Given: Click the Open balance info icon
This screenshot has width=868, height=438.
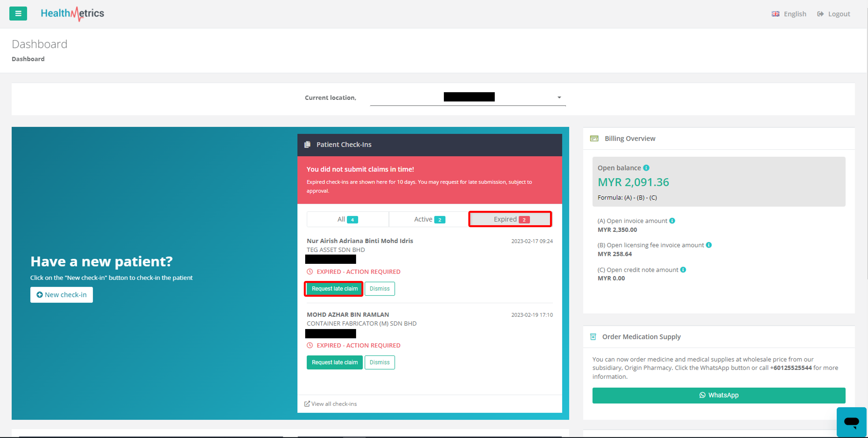Looking at the screenshot, I should [646, 168].
